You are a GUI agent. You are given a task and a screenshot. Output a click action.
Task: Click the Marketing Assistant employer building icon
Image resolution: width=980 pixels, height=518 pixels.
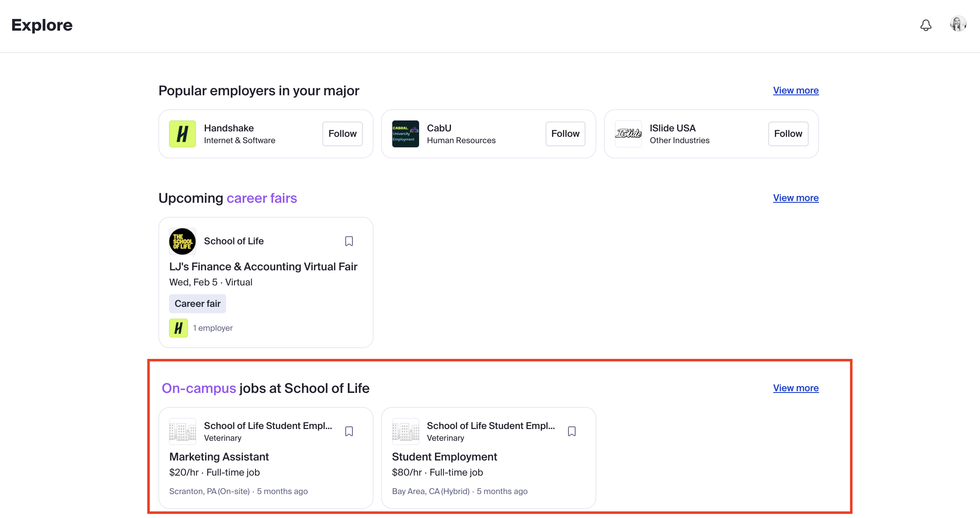(x=182, y=432)
